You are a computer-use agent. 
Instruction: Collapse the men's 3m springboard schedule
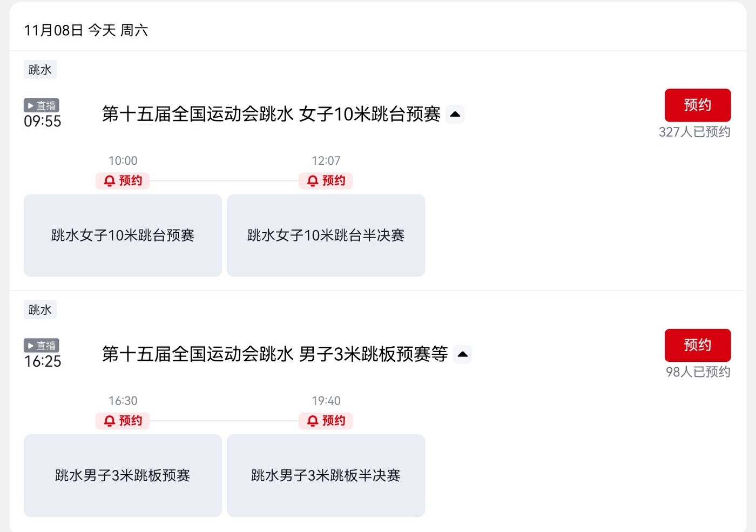click(x=463, y=354)
